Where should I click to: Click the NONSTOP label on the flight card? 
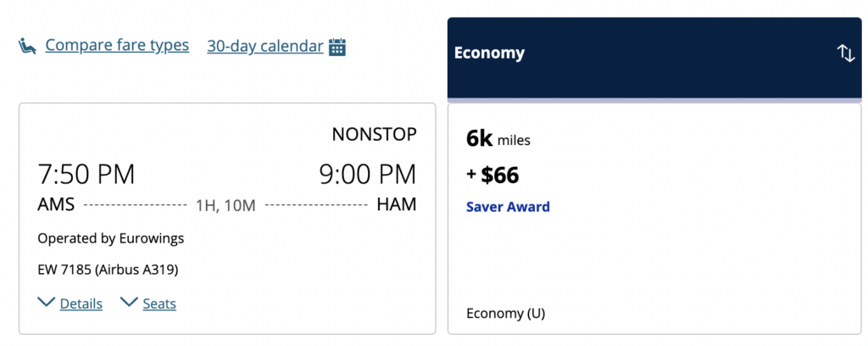[374, 135]
